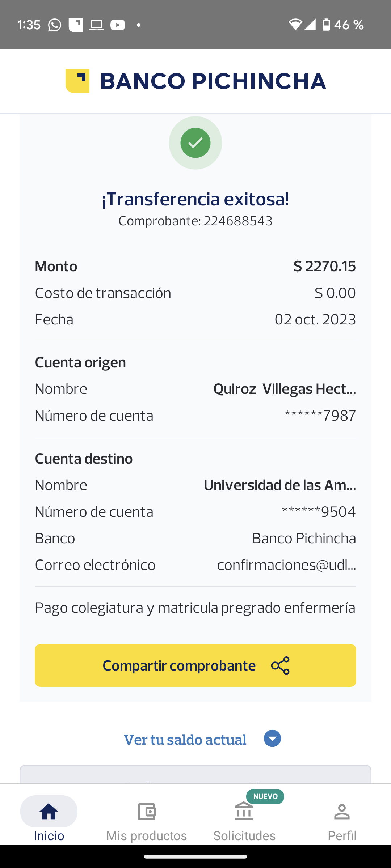Tap the truncated origin name Quiroz Villegas
The image size is (391, 868).
point(285,389)
